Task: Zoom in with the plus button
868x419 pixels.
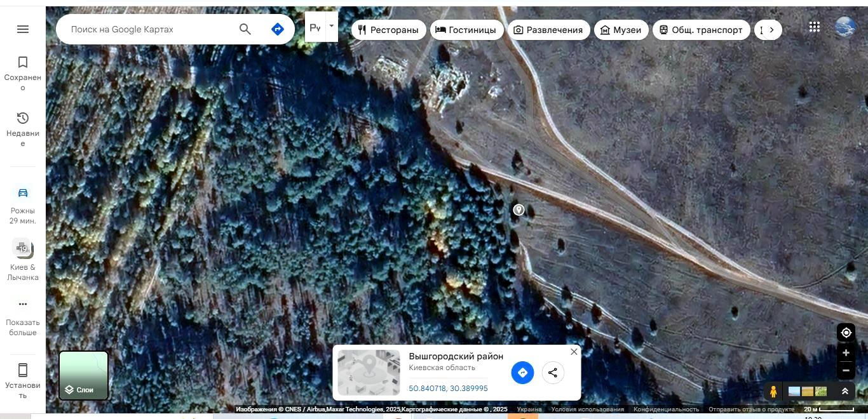Action: (x=846, y=353)
